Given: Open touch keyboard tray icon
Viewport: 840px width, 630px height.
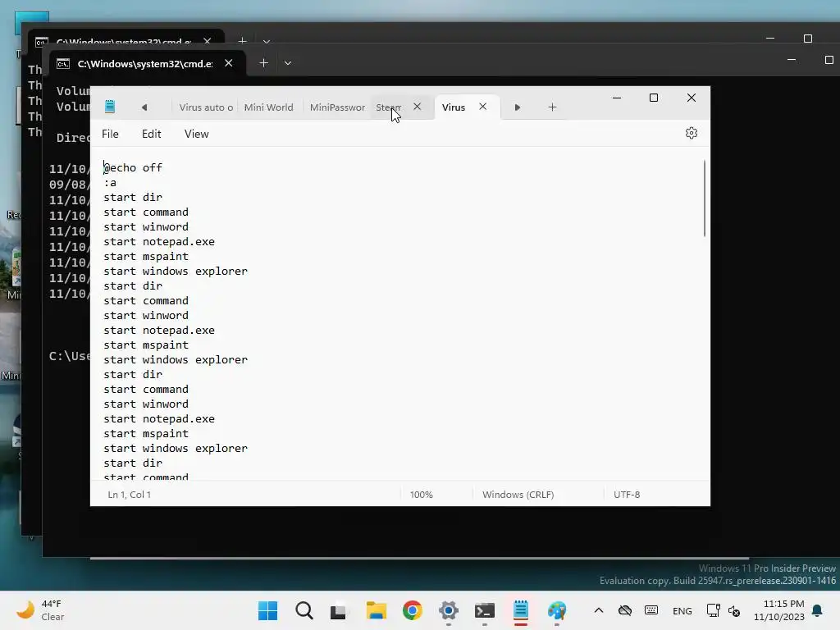Looking at the screenshot, I should [x=651, y=610].
